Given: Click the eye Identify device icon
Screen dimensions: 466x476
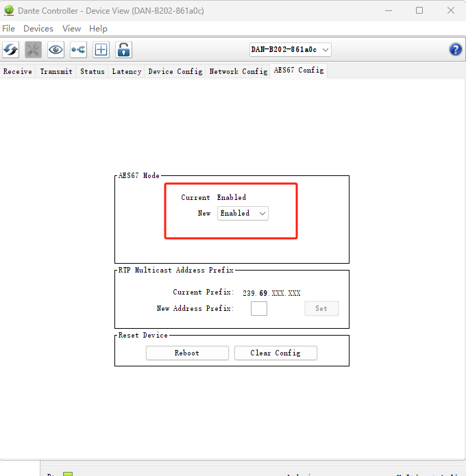Looking at the screenshot, I should pyautogui.click(x=56, y=49).
